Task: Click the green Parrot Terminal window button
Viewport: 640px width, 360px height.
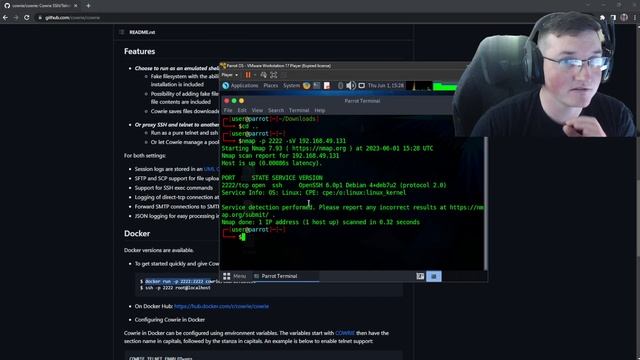Action: coord(234,101)
